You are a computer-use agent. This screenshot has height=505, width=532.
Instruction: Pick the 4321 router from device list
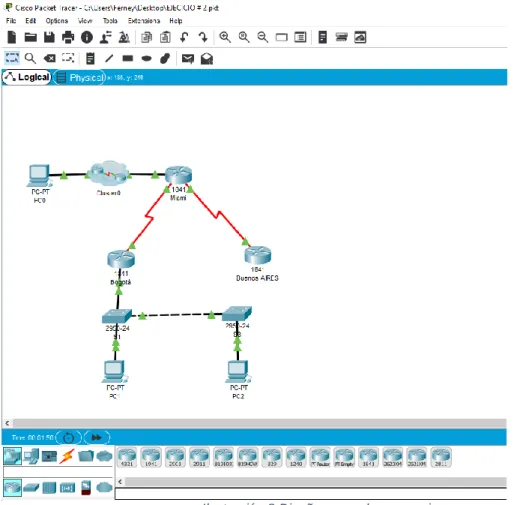point(127,457)
